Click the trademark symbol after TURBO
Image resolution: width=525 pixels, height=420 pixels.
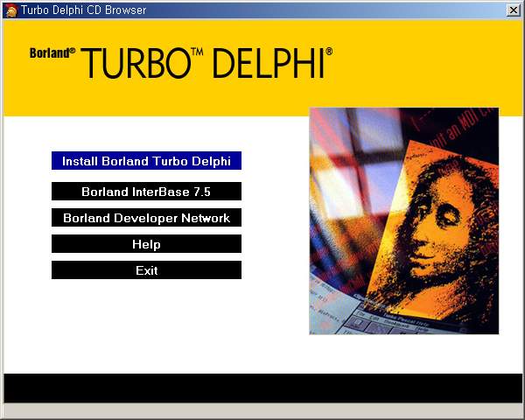[x=197, y=52]
